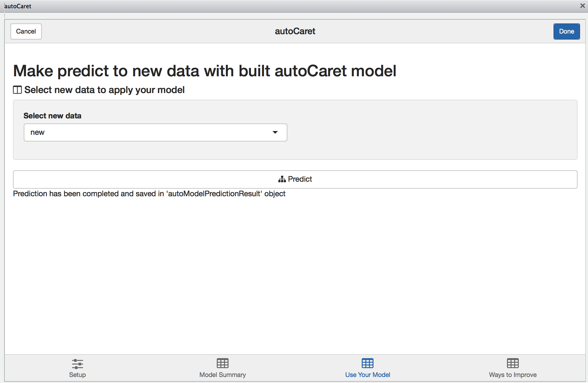Go to the Ways to Improve tab label

[513, 375]
